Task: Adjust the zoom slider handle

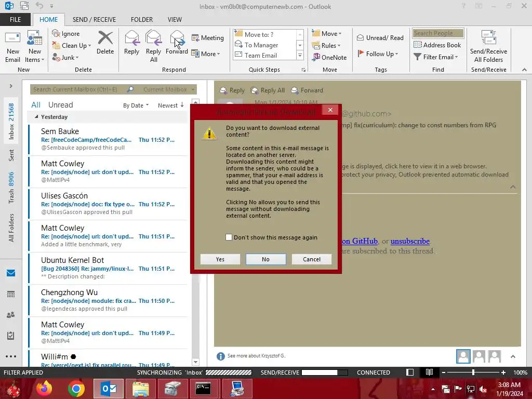Action: click(473, 372)
